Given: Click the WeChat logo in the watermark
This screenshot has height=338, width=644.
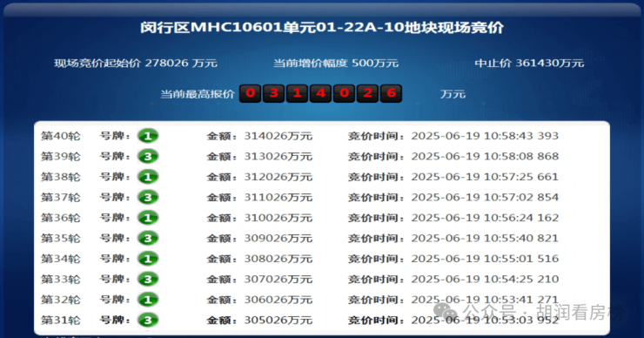Looking at the screenshot, I should pyautogui.click(x=446, y=311).
